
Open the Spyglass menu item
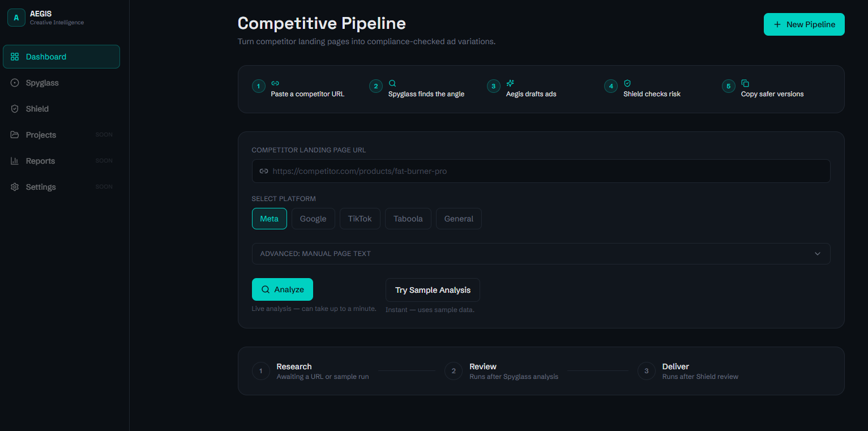(x=61, y=83)
